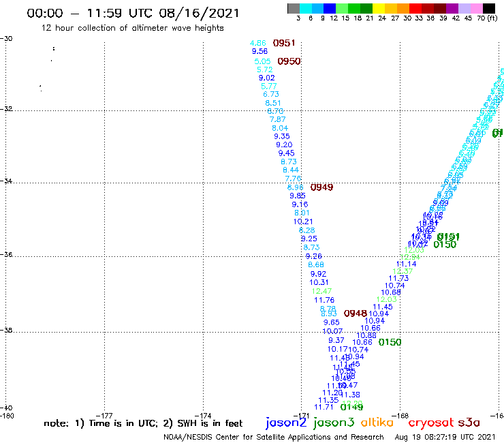
Task: Click the wave height value '9.65'
Action: click(x=332, y=322)
